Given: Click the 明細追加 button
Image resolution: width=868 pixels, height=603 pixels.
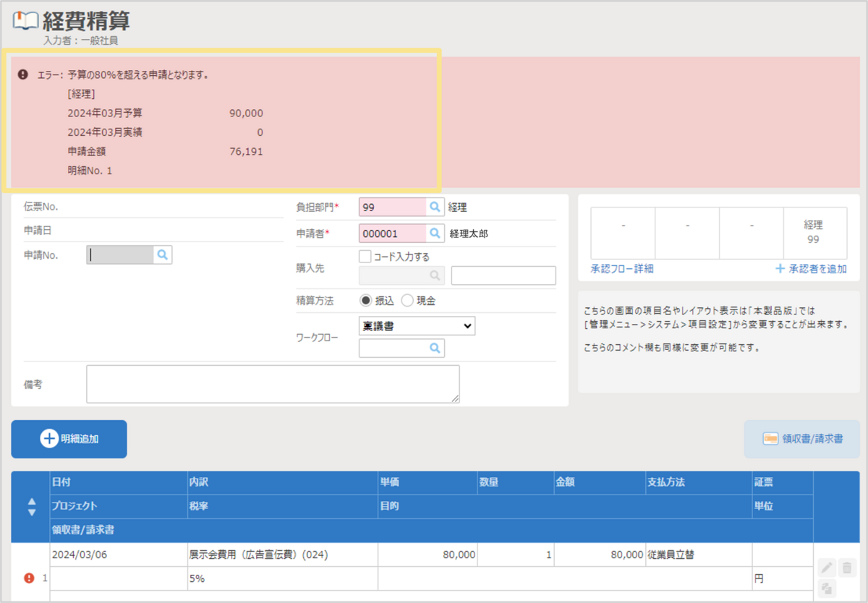Looking at the screenshot, I should point(69,439).
